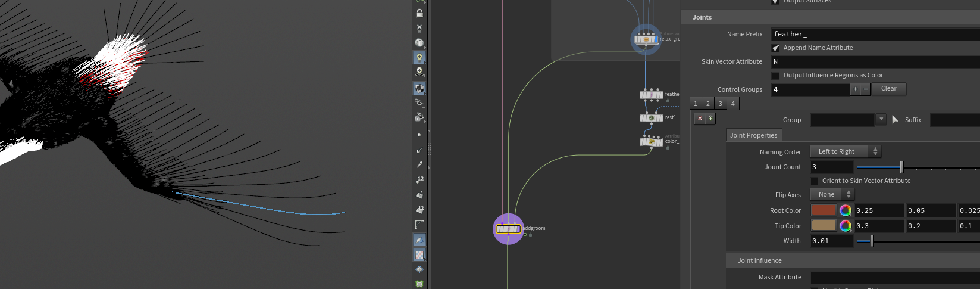The width and height of the screenshot is (980, 289).
Task: Toggle display points dot icon
Action: 419,135
